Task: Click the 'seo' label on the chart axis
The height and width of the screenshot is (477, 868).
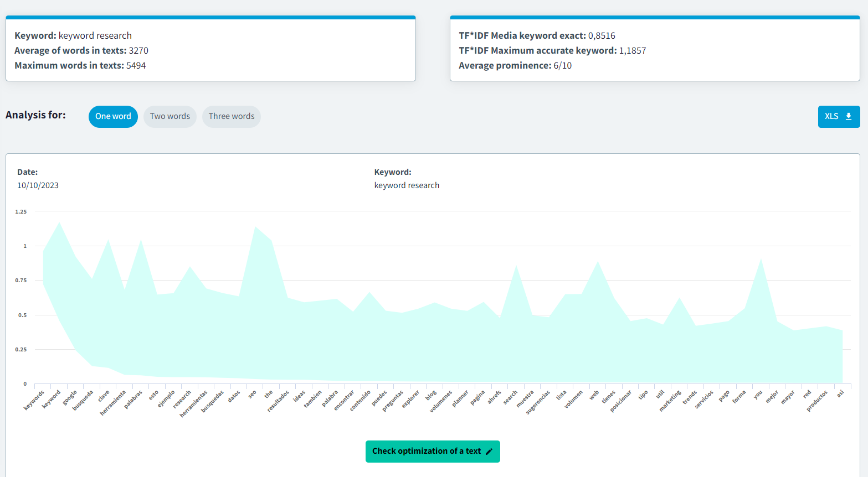Action: pyautogui.click(x=252, y=394)
